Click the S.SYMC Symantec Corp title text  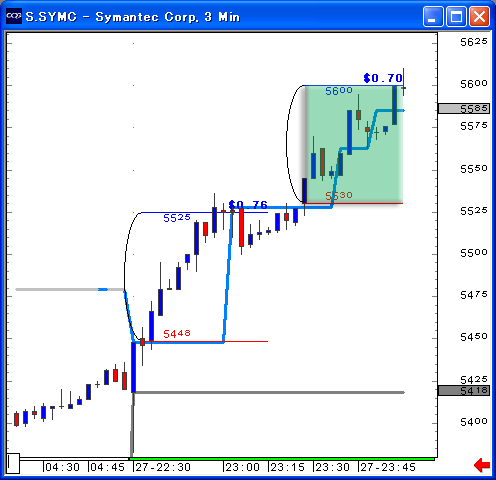pos(133,17)
